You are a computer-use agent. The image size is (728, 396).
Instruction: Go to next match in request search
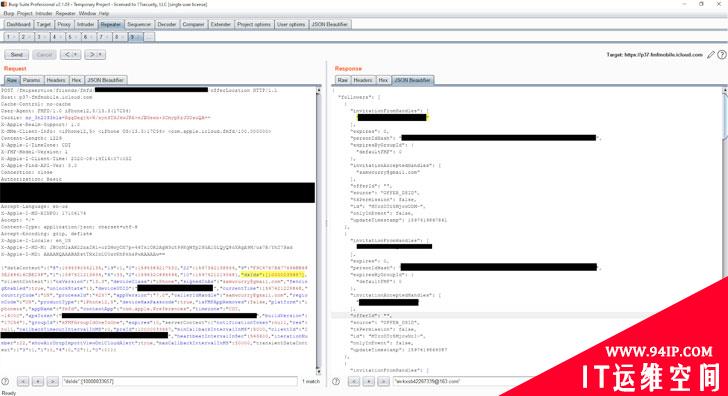52,381
